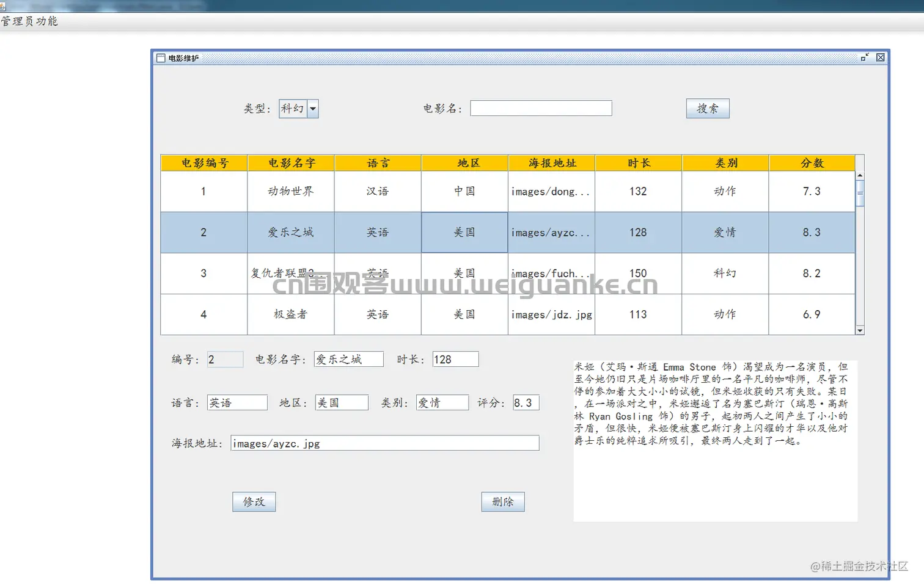Click the table scrollbar down arrow
The height and width of the screenshot is (588, 924).
pos(860,330)
